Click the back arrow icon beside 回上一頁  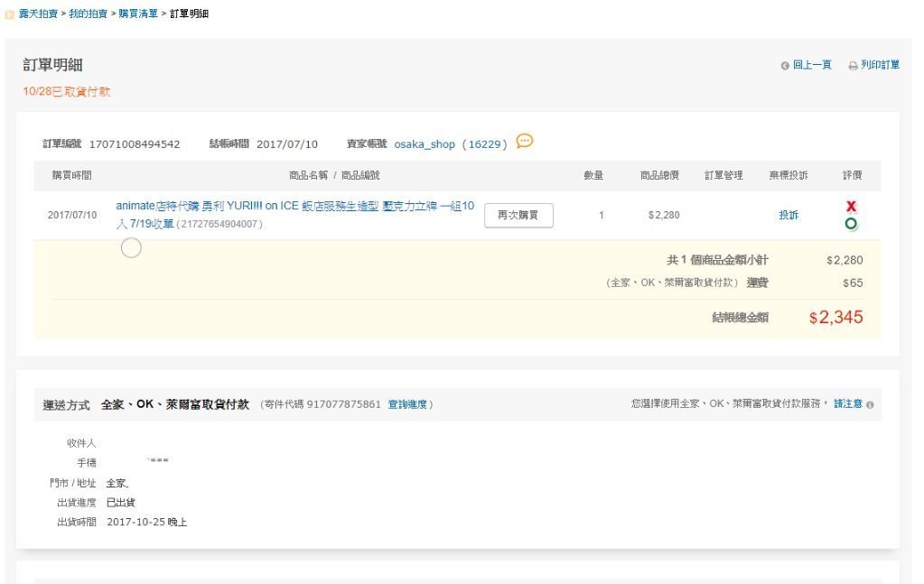pyautogui.click(x=785, y=66)
